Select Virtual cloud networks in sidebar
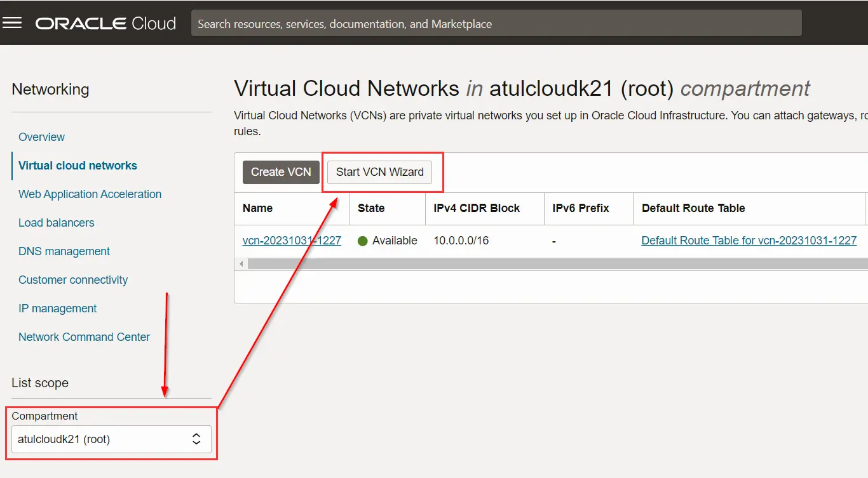The height and width of the screenshot is (478, 868). [x=78, y=166]
